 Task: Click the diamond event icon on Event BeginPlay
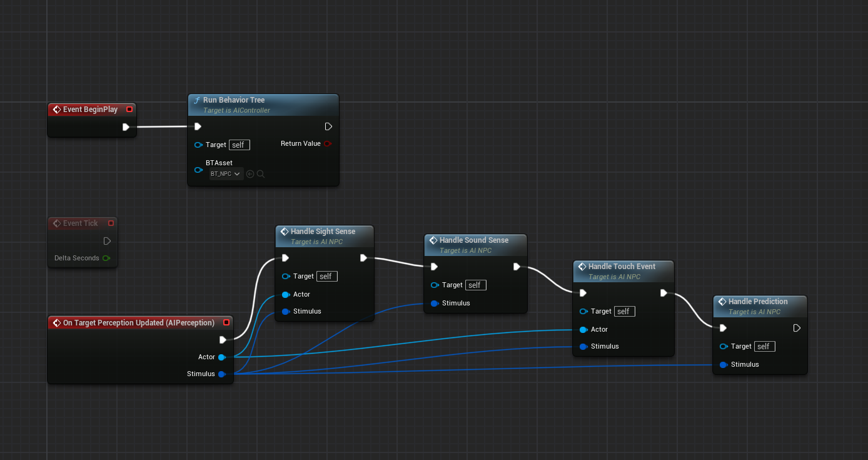pos(57,109)
